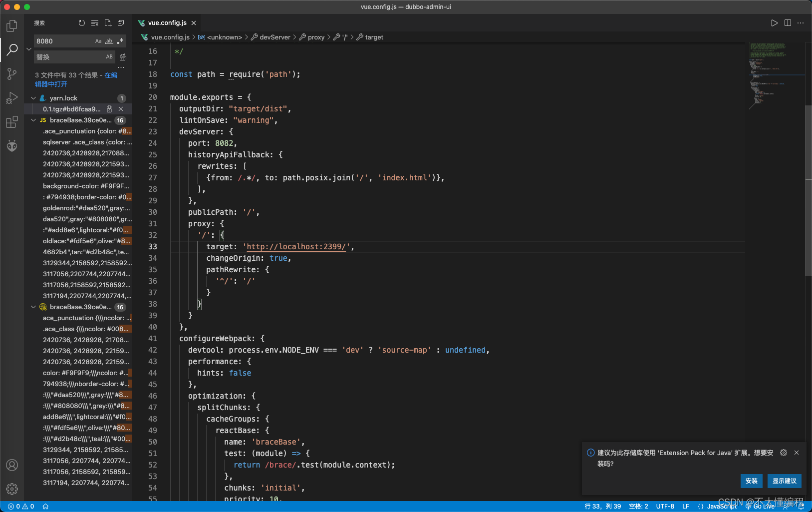Image resolution: width=812 pixels, height=512 pixels.
Task: Toggle Match Whole Word in search box
Action: [109, 41]
